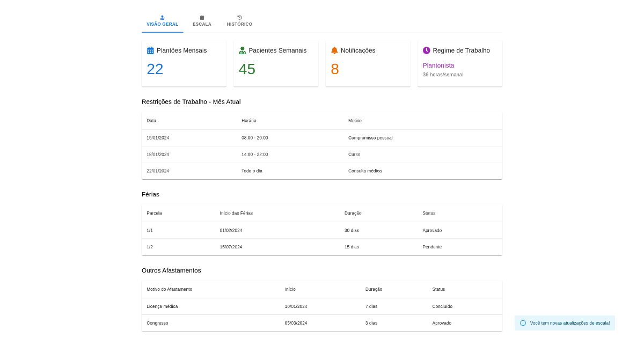This screenshot has width=644, height=338.
Task: Select the 22/01/2024 Consulta médica restriction row
Action: pyautogui.click(x=322, y=171)
